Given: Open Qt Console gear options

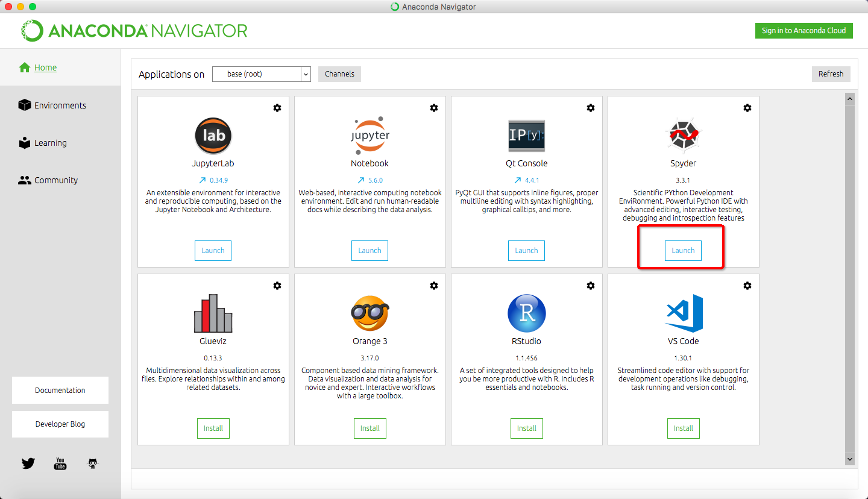Looking at the screenshot, I should coord(591,108).
